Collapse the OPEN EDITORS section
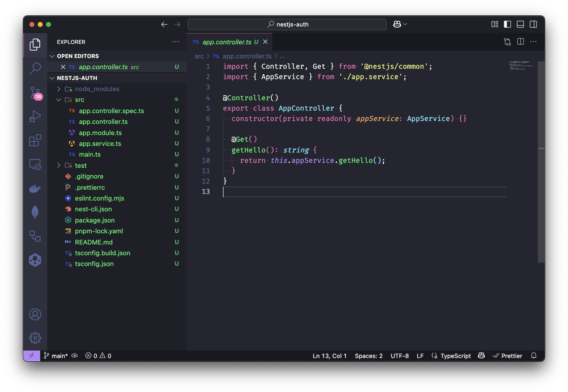The width and height of the screenshot is (568, 392). point(117,56)
